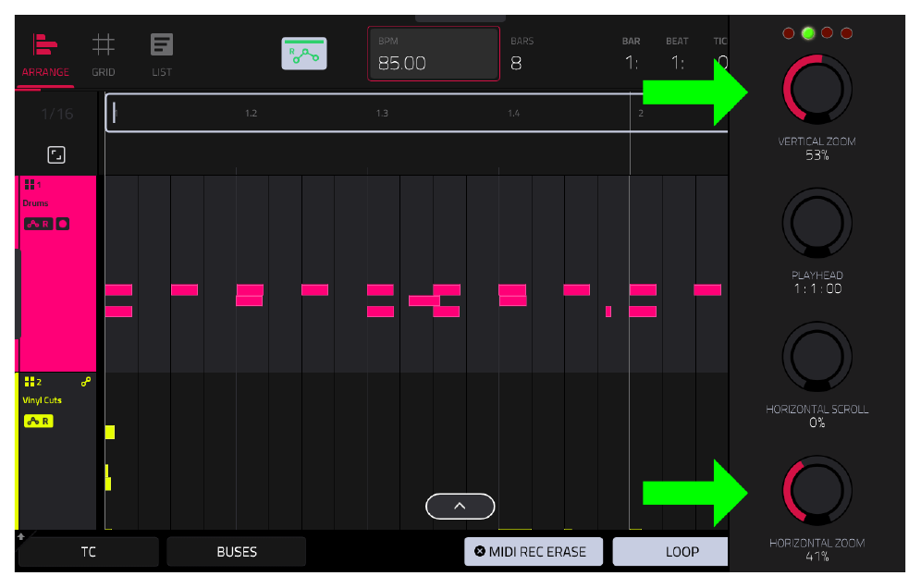Select the Vinyl Cuts track grid icon
921x588 pixels.
[30, 382]
